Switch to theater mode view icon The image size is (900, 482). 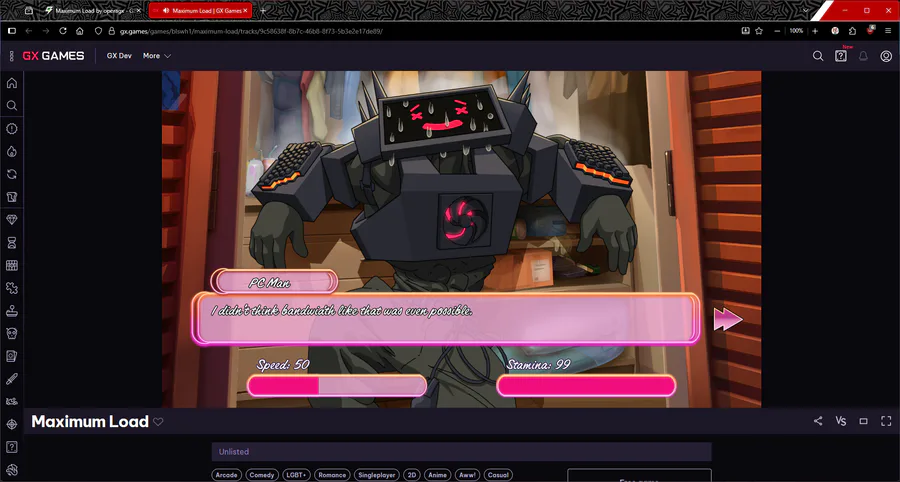click(x=863, y=421)
